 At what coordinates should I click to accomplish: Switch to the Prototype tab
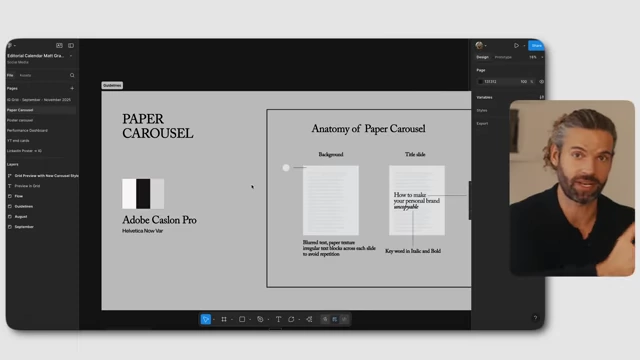pyautogui.click(x=503, y=57)
